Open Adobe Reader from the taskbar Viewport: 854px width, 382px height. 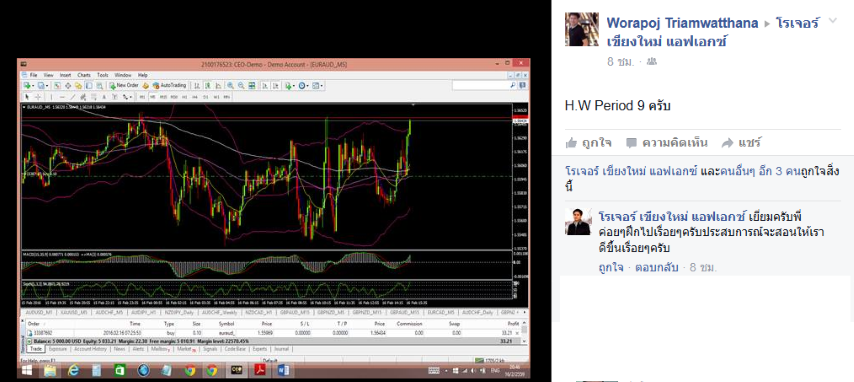pos(260,371)
